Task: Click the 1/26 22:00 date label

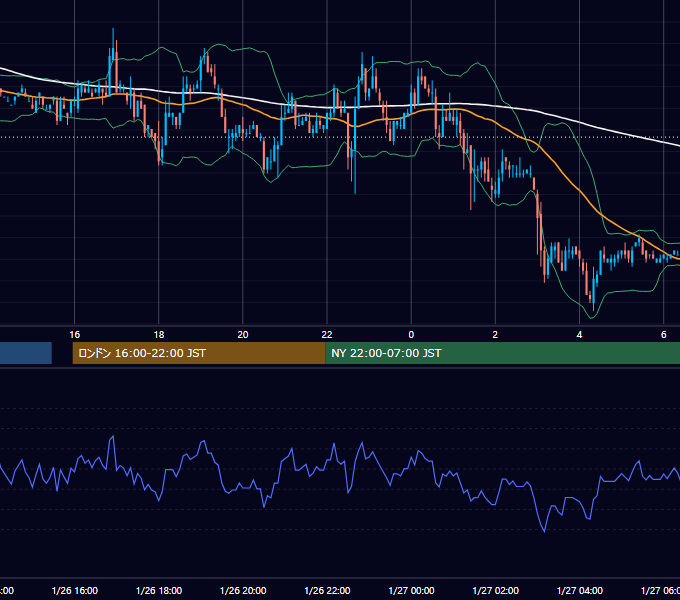Action: point(327,590)
